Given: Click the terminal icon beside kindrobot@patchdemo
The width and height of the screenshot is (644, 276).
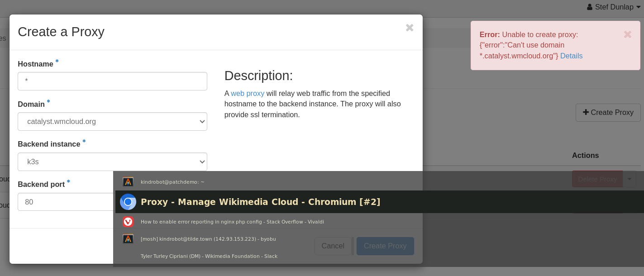Looking at the screenshot, I should (128, 182).
